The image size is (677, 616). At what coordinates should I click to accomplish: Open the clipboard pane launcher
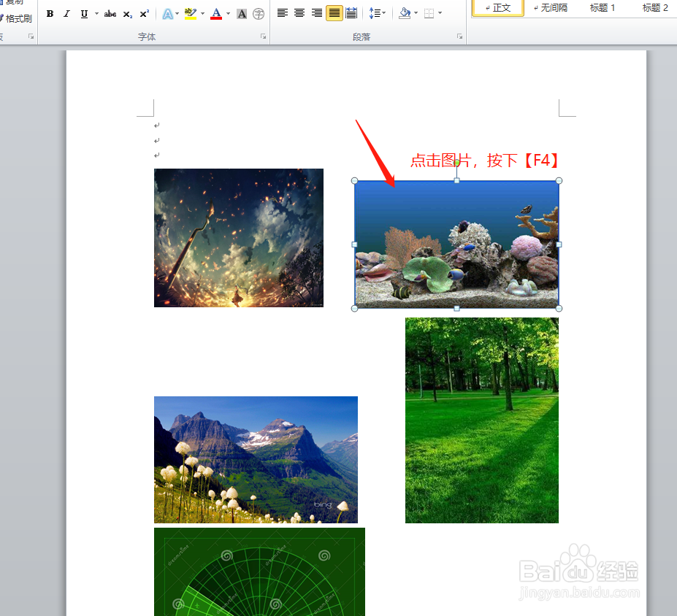[x=31, y=36]
